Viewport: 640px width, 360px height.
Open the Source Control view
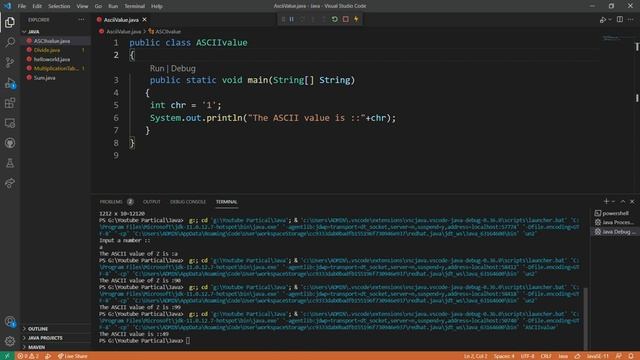(x=10, y=62)
